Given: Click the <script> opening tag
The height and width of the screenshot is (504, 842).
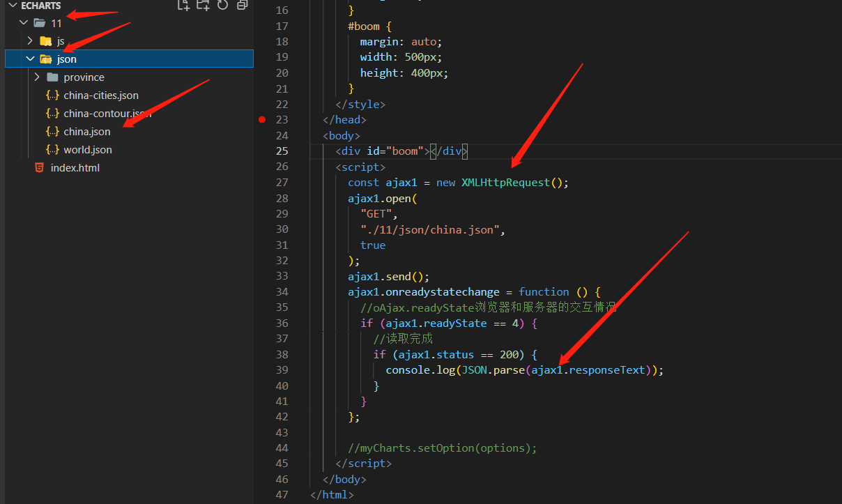Looking at the screenshot, I should [360, 167].
